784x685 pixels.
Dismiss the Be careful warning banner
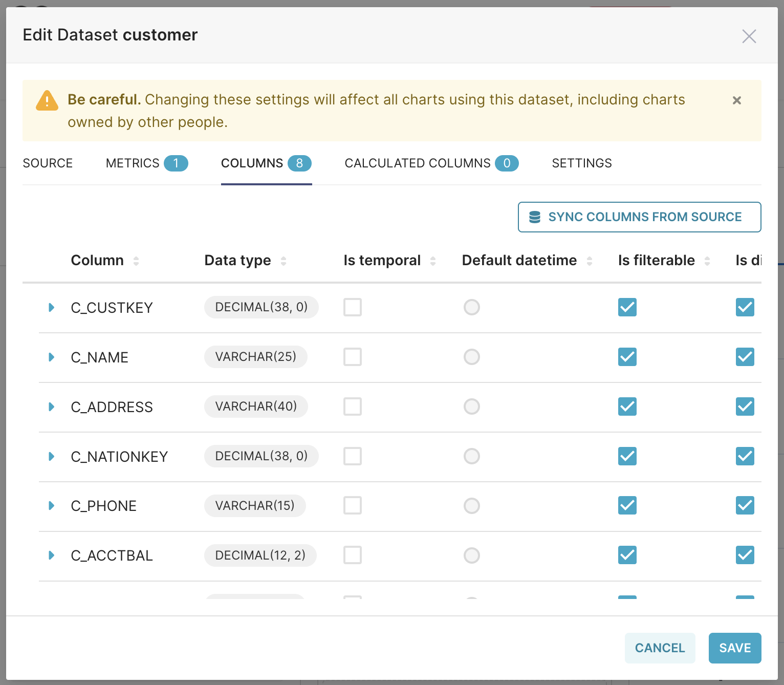(736, 100)
